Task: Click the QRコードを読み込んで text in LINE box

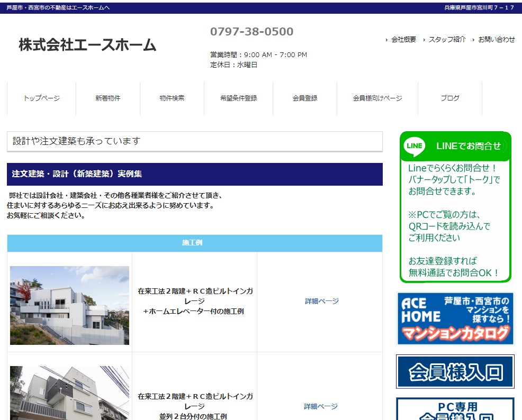Action: pyautogui.click(x=449, y=226)
